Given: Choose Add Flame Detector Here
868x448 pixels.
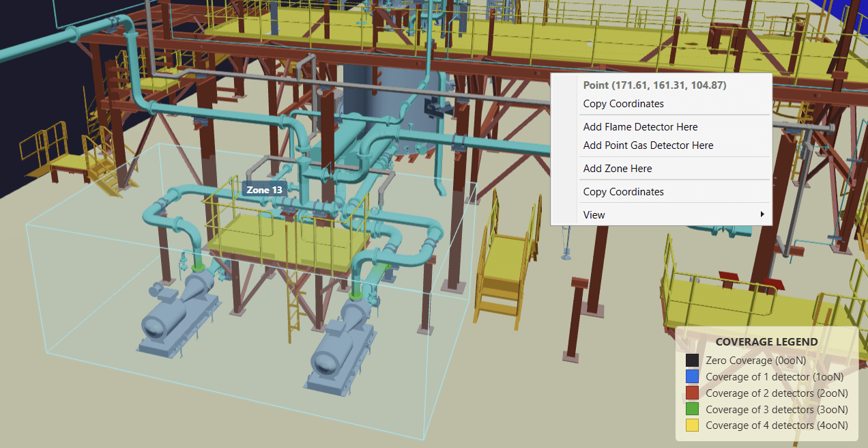Looking at the screenshot, I should [640, 126].
